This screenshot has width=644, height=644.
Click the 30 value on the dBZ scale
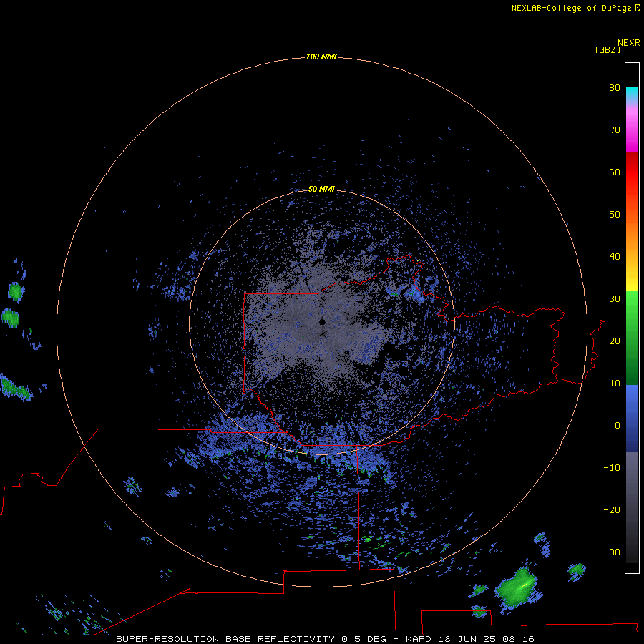point(615,298)
